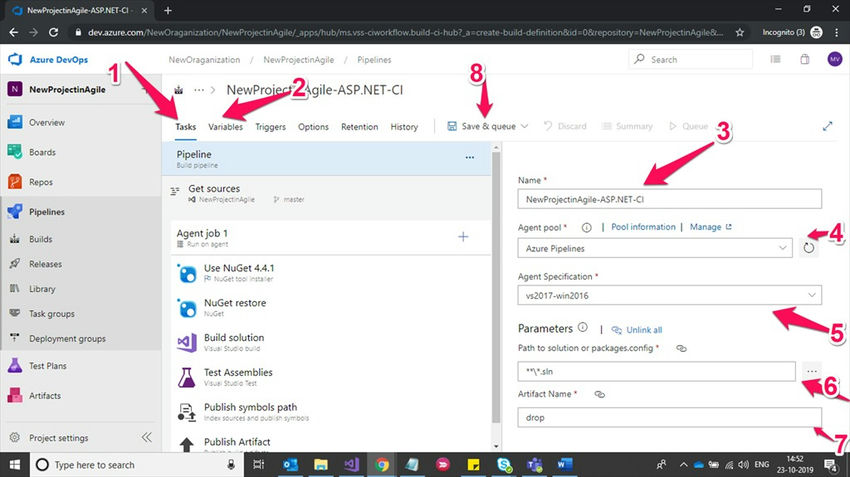Open the task list icon in header
This screenshot has width=850, height=477.
[x=776, y=59]
